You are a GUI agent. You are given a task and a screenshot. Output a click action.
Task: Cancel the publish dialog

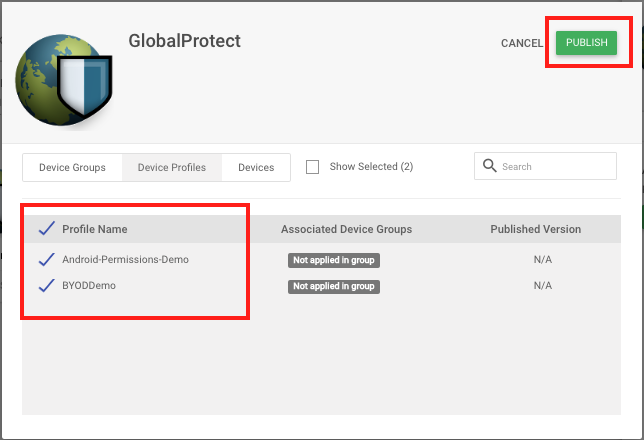click(x=522, y=43)
